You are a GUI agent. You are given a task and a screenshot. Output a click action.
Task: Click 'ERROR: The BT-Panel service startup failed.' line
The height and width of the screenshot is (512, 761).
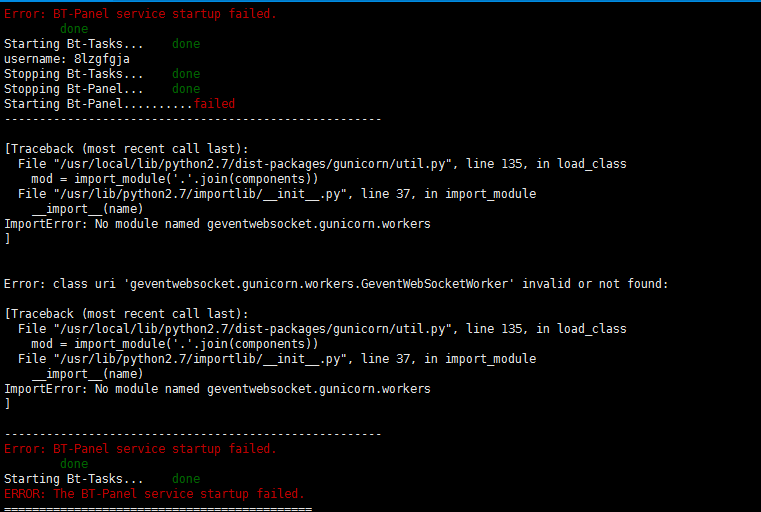(154, 494)
